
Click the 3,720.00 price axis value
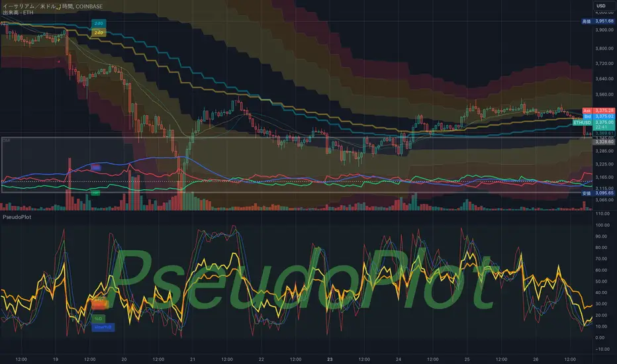[604, 64]
